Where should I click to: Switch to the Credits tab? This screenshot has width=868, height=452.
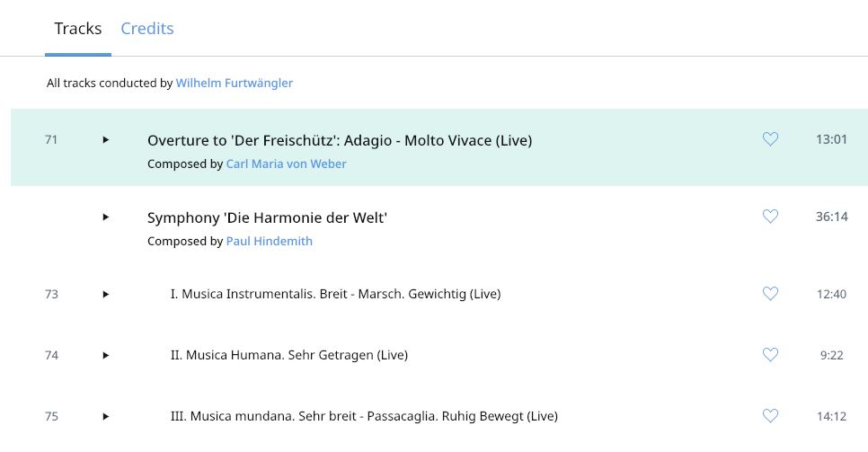point(147,28)
